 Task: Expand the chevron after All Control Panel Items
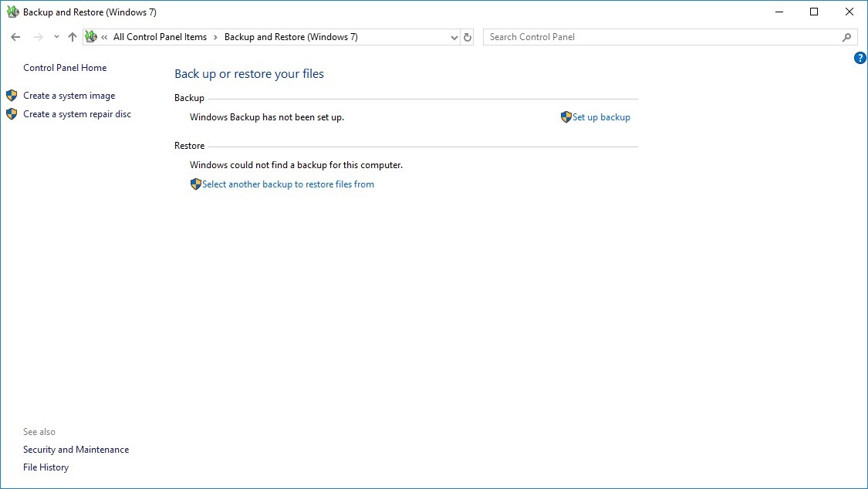point(215,37)
